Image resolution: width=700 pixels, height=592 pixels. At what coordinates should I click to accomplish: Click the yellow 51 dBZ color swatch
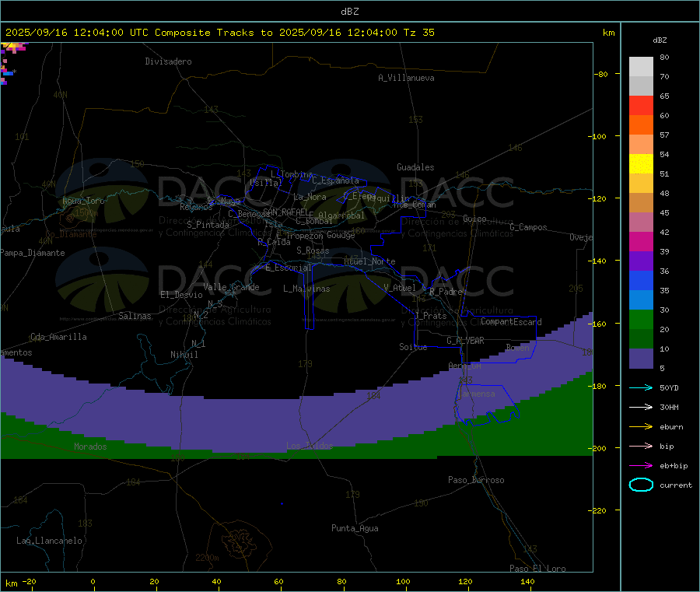point(641,164)
